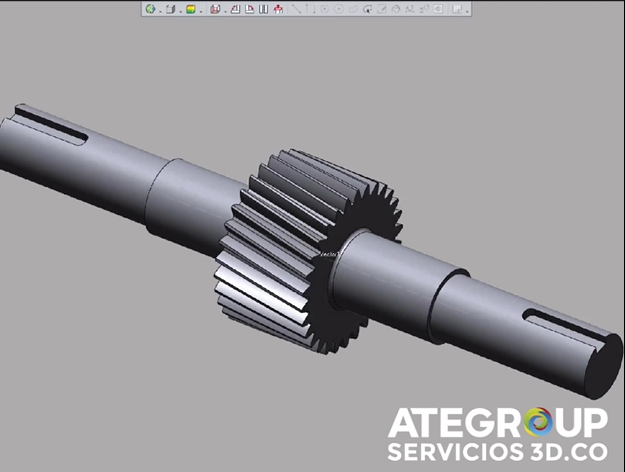Select the hexagon polygon tool

[339, 9]
